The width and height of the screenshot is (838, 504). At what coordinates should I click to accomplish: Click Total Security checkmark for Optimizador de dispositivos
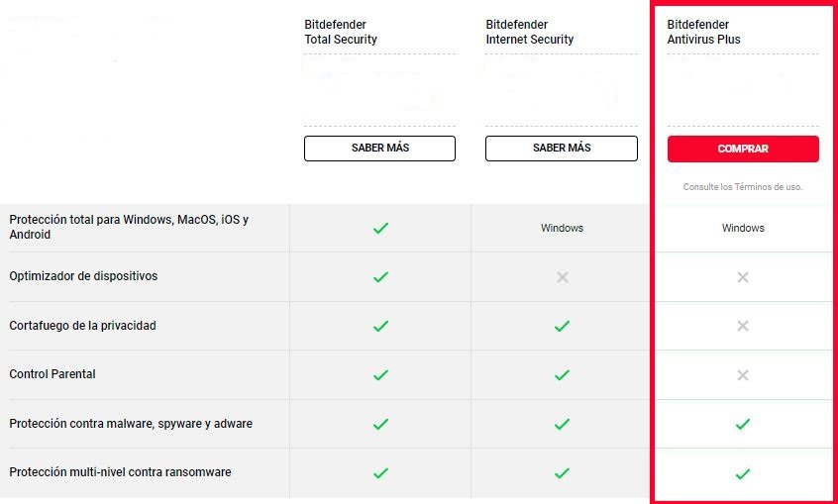coord(380,277)
